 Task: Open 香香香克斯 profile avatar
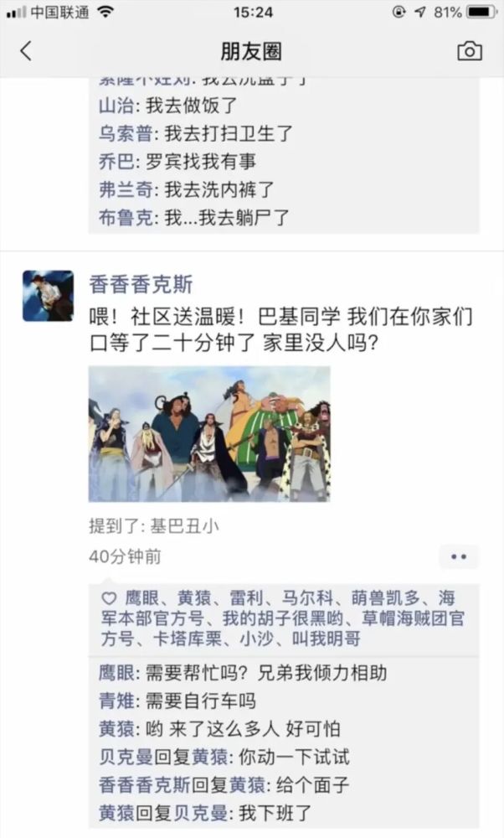point(48,296)
